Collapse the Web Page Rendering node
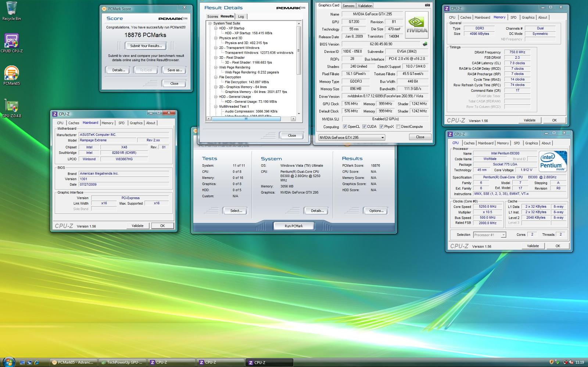Viewport: 588px width, 367px height. [x=216, y=67]
